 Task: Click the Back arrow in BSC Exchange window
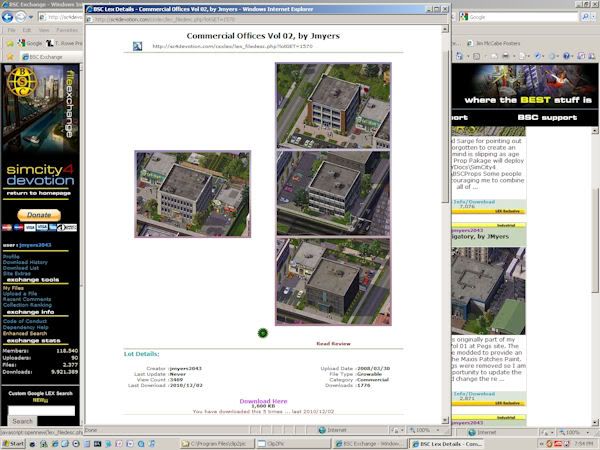coord(7,17)
